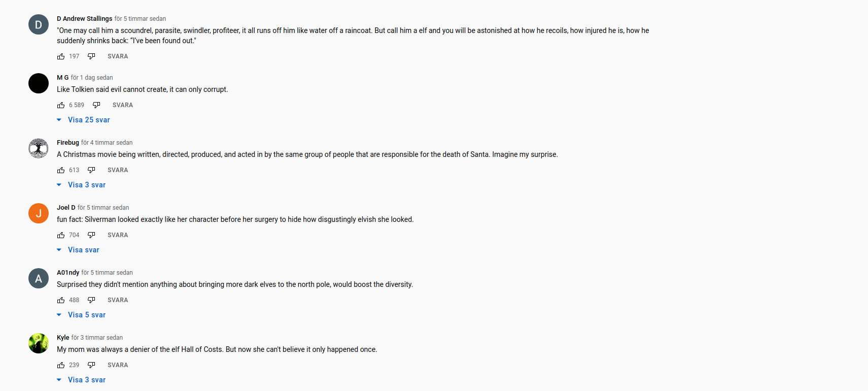Expand Visa 3 svar under Firebug
The height and width of the screenshot is (391, 868).
[81, 185]
